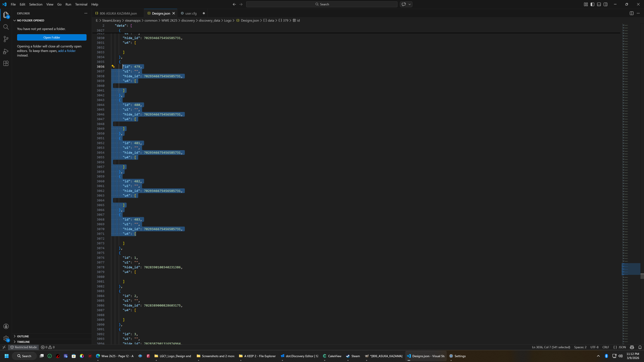Open the View menu

[x=50, y=4]
